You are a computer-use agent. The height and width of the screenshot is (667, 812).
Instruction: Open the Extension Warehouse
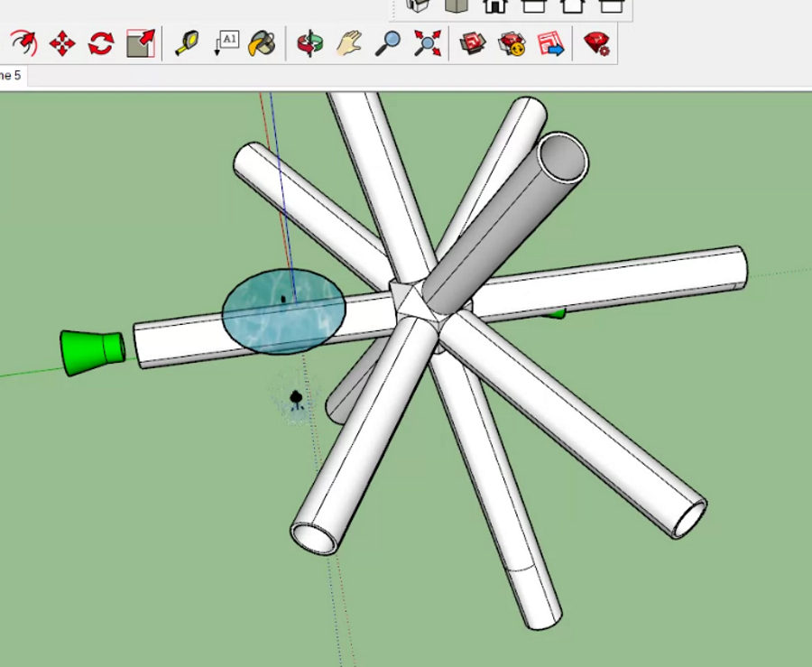pos(512,43)
